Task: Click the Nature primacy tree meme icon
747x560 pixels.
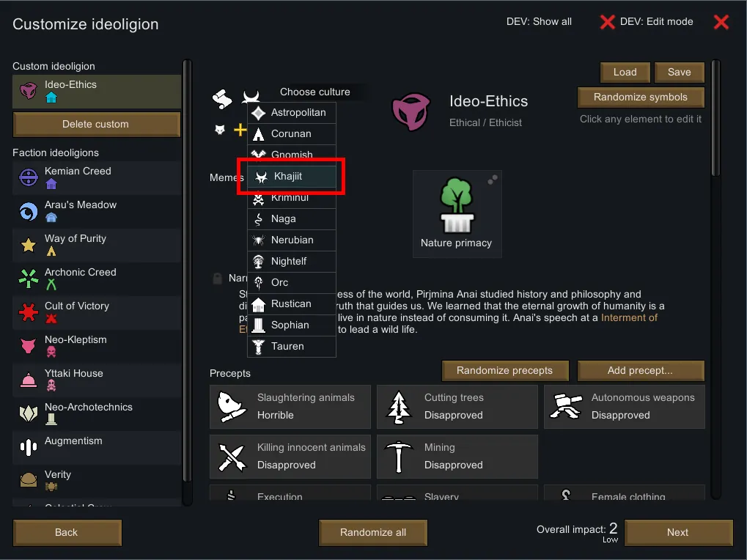Action: click(x=456, y=205)
